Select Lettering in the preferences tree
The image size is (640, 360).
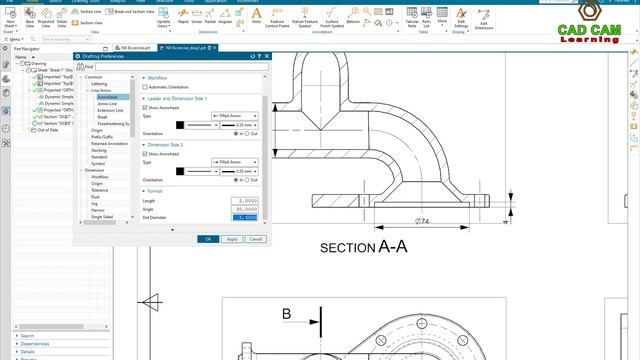99,84
